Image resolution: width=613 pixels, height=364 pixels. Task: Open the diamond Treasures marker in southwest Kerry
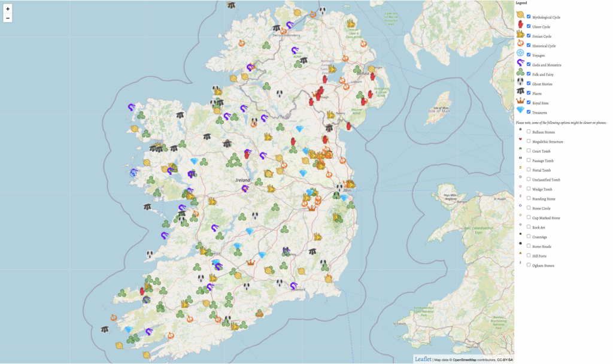point(129,330)
